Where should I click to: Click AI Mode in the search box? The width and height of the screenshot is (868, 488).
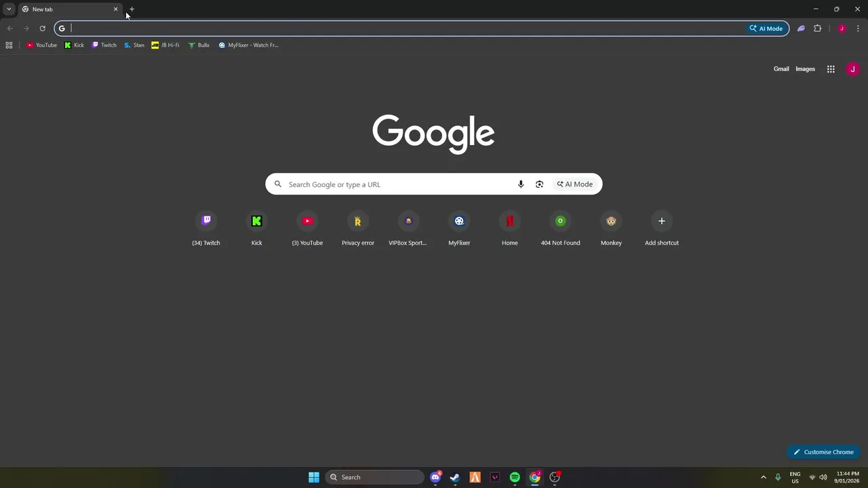click(575, 184)
